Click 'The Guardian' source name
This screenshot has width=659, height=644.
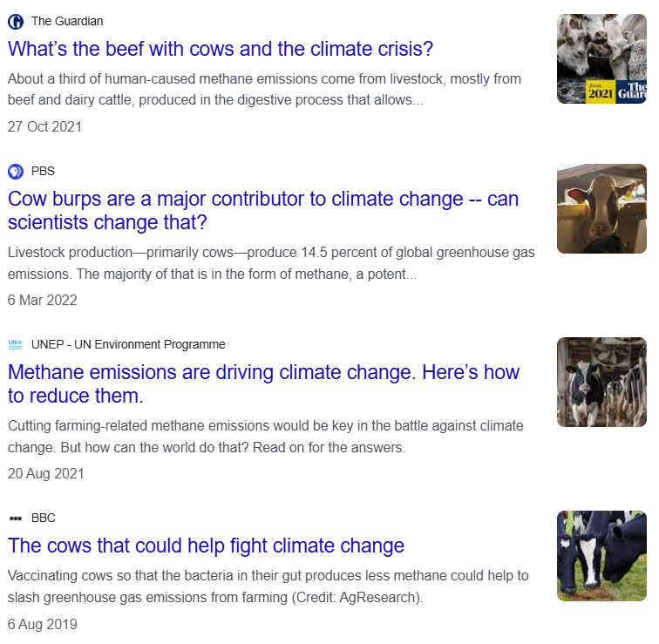tap(67, 22)
